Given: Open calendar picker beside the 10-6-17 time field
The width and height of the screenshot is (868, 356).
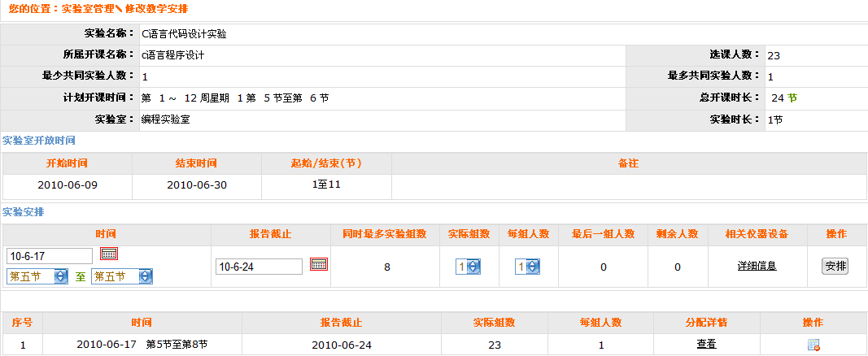Looking at the screenshot, I should [109, 254].
